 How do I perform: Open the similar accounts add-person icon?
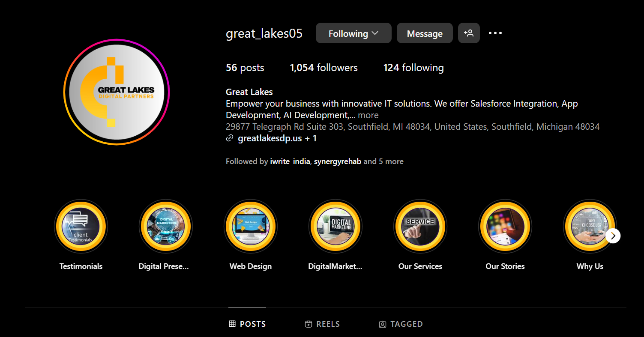[x=469, y=33]
